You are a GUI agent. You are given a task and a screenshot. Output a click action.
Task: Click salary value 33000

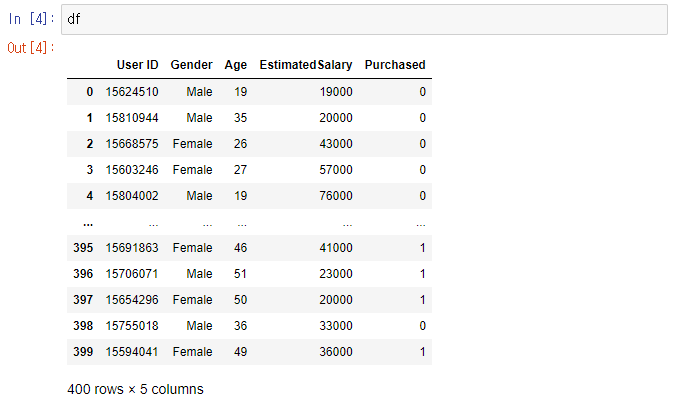pyautogui.click(x=336, y=326)
